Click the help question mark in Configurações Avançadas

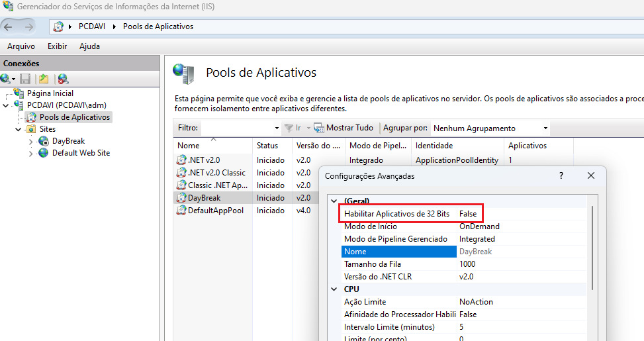coord(561,176)
